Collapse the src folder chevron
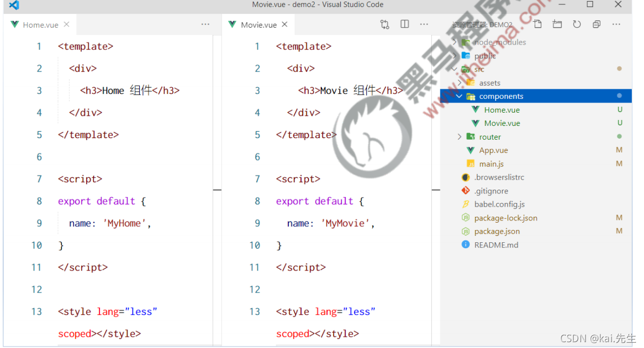The height and width of the screenshot is (348, 644). click(454, 69)
